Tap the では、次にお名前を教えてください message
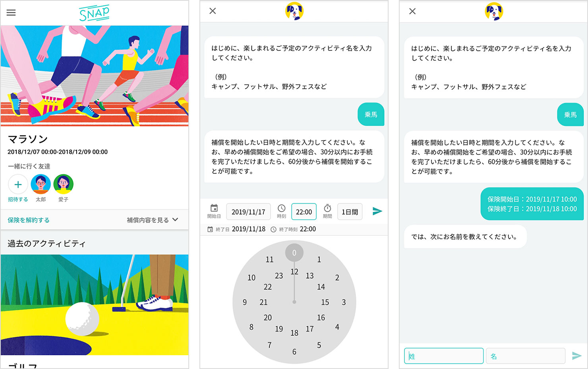Screen dimensions: 588x369 point(465,237)
